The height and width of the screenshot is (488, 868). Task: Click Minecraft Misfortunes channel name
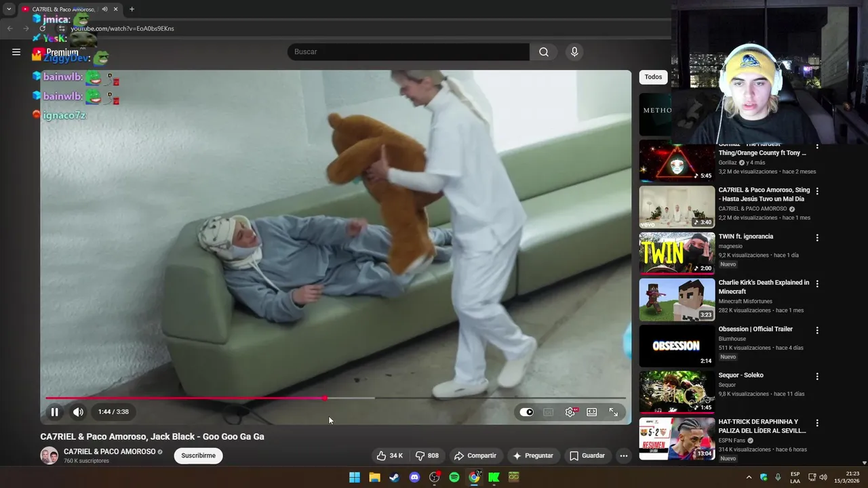point(745,301)
